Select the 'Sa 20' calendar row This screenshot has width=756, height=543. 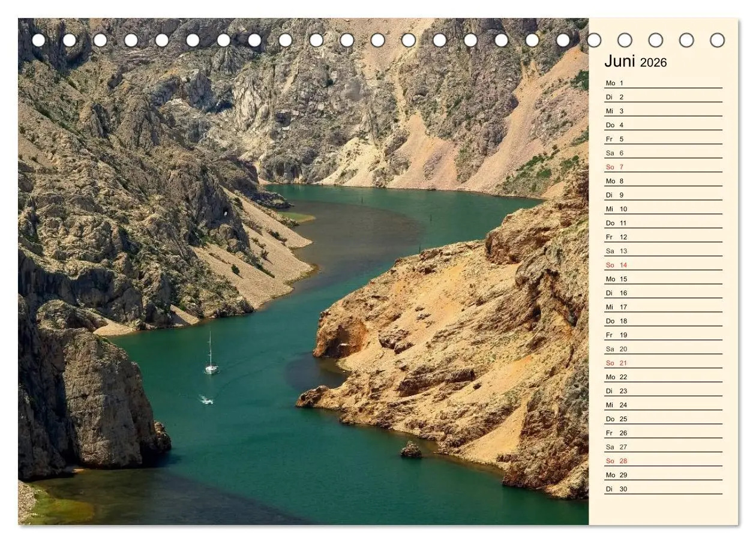click(663, 349)
